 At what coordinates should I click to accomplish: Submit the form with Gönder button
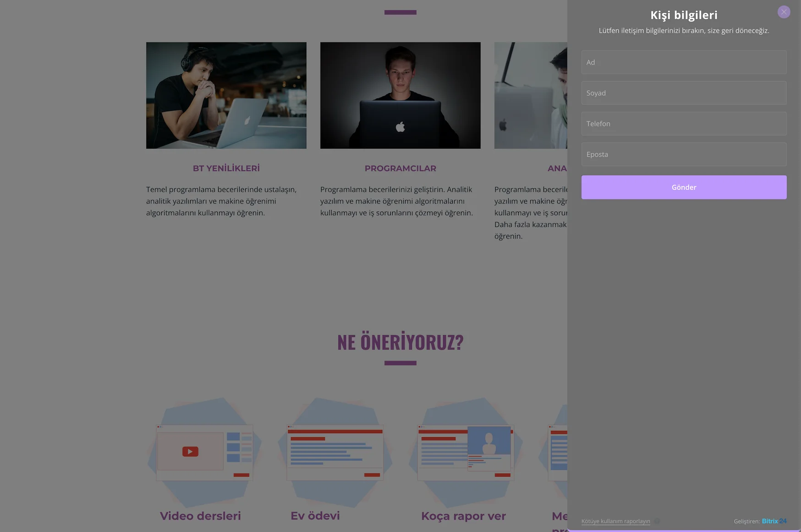[684, 187]
